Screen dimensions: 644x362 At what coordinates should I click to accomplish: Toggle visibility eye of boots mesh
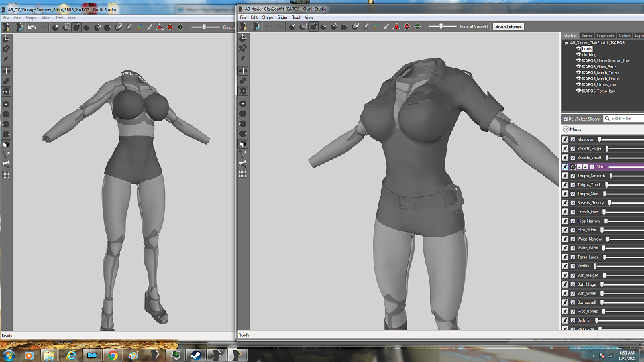(578, 48)
